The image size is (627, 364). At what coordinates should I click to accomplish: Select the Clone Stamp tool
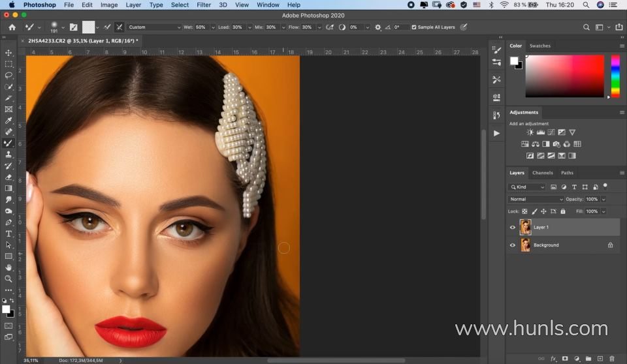(x=8, y=155)
